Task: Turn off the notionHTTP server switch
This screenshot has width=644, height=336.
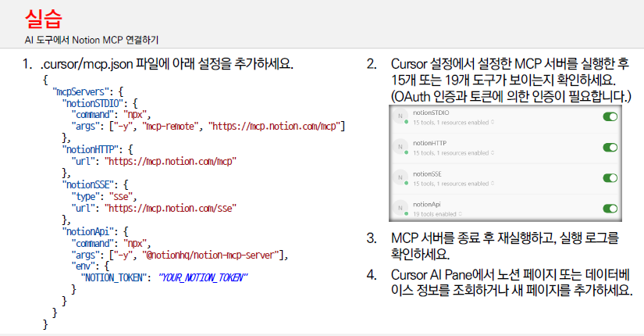Action: click(x=610, y=147)
